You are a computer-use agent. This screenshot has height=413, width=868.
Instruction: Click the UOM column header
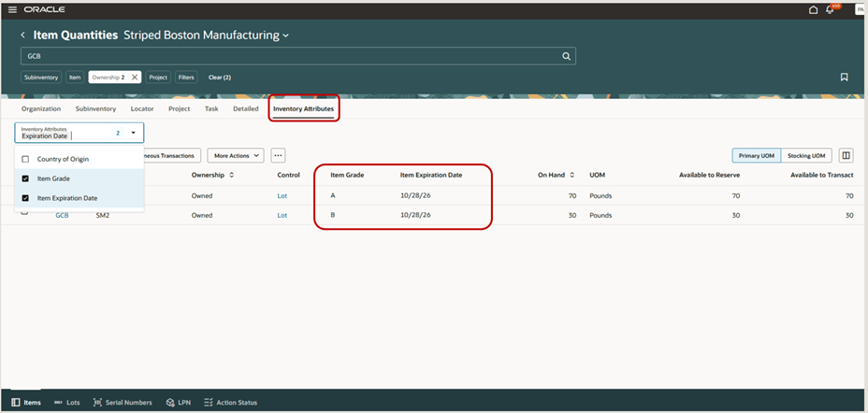pyautogui.click(x=598, y=175)
